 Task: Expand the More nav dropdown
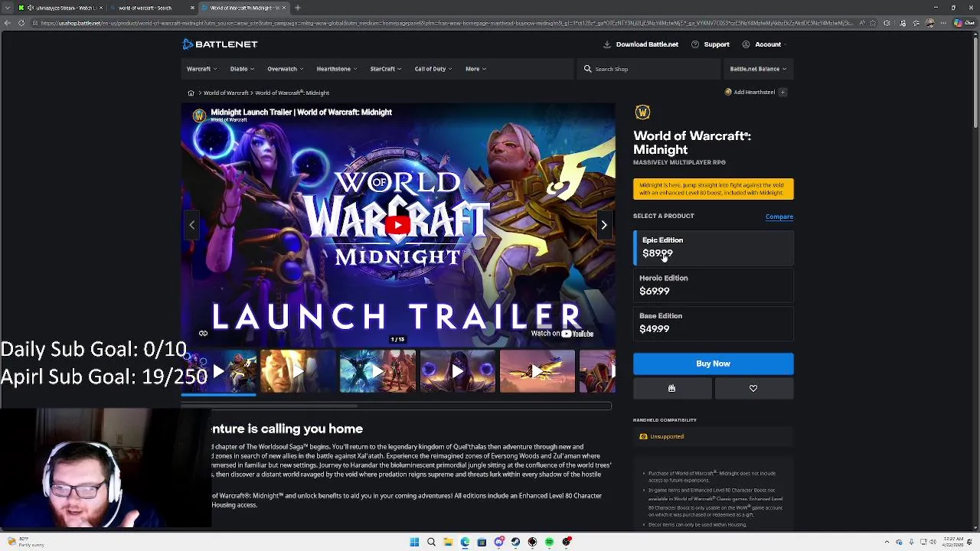(475, 69)
